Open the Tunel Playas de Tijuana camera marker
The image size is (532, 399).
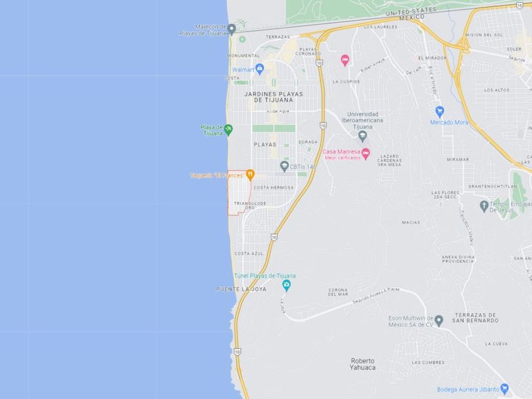pyautogui.click(x=286, y=286)
